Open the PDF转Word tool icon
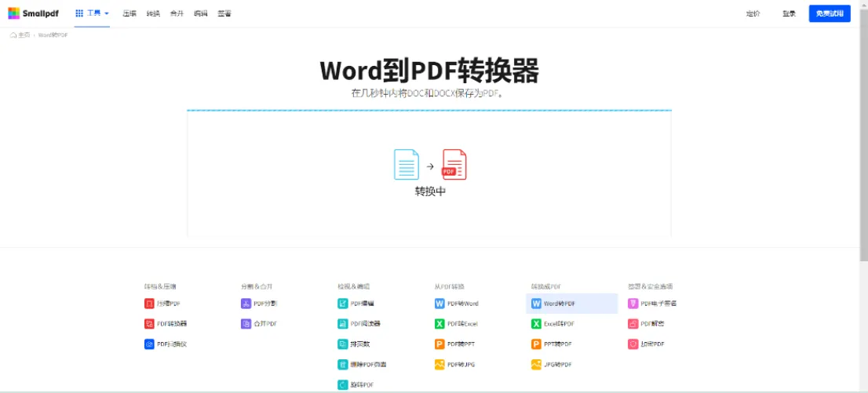 (x=439, y=304)
